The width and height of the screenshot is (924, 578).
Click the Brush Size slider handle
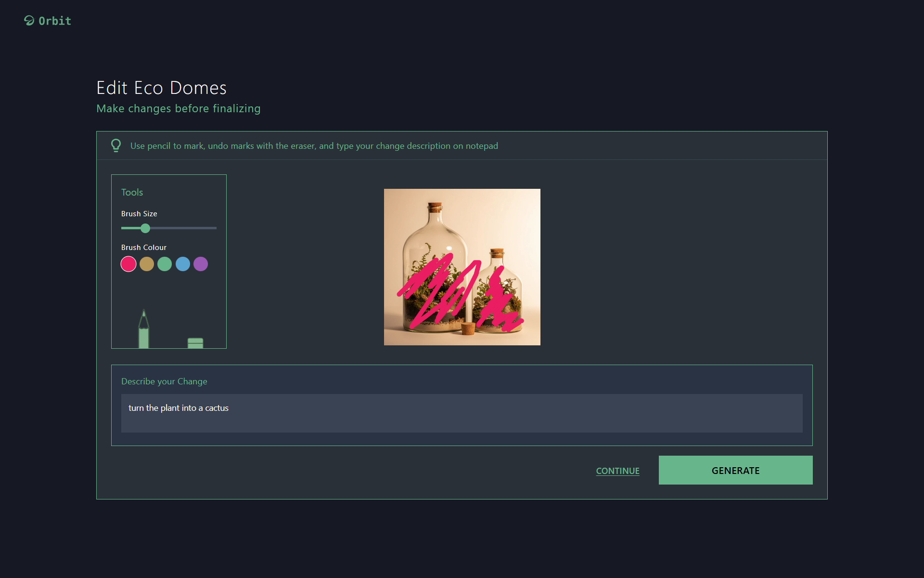145,228
